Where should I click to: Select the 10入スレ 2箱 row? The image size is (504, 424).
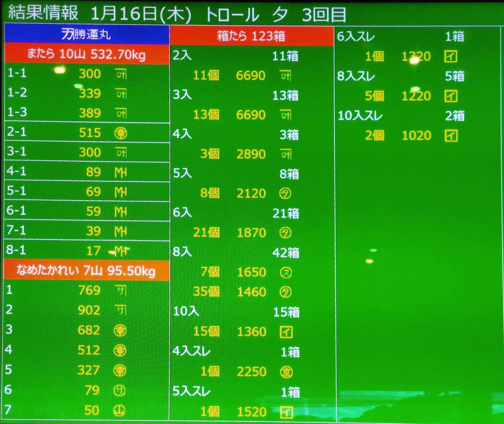click(400, 116)
